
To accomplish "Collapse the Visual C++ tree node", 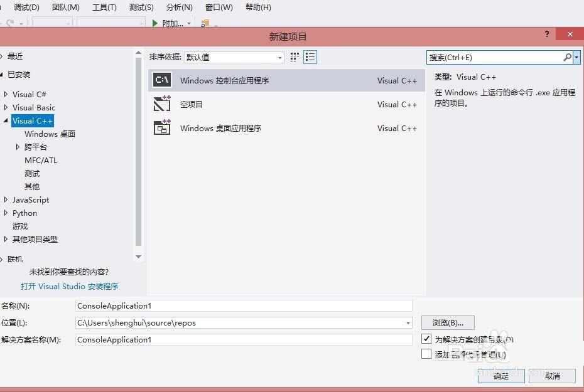I will pyautogui.click(x=5, y=120).
